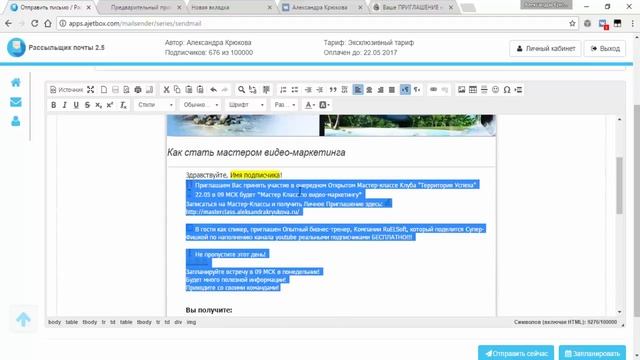
Task: Open Личный кабинет
Action: click(x=545, y=49)
